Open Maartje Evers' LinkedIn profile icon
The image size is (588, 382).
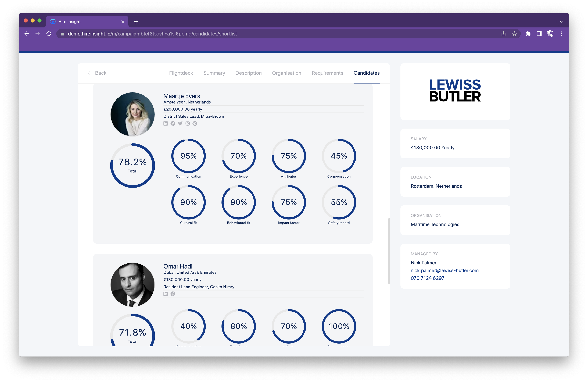point(166,123)
